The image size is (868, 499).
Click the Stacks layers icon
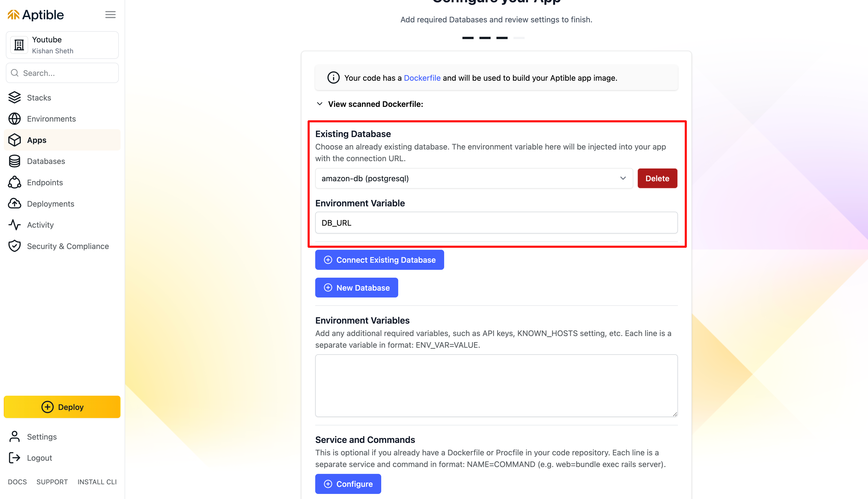click(x=14, y=98)
